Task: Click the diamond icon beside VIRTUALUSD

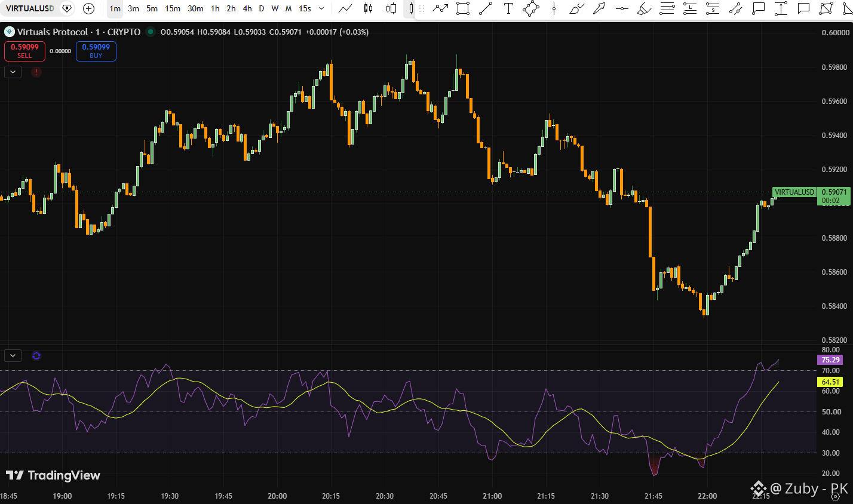Action: [67, 8]
